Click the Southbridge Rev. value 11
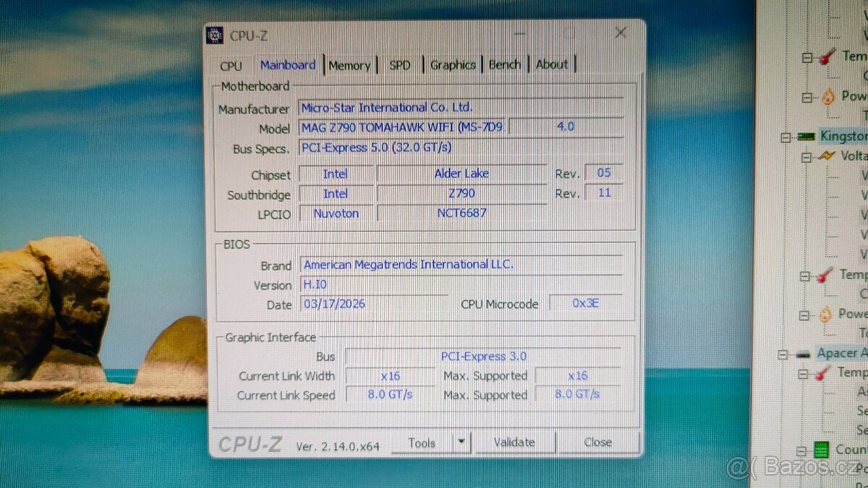This screenshot has height=488, width=868. tap(604, 192)
